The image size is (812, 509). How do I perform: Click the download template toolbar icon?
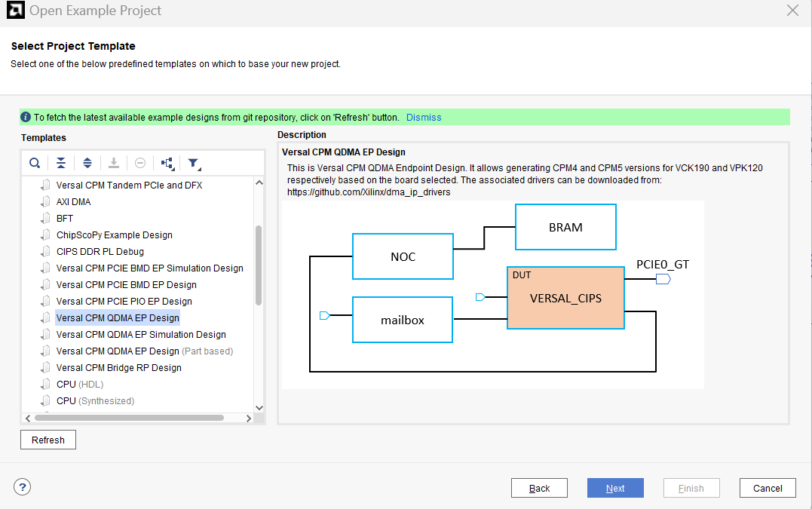[x=114, y=163]
